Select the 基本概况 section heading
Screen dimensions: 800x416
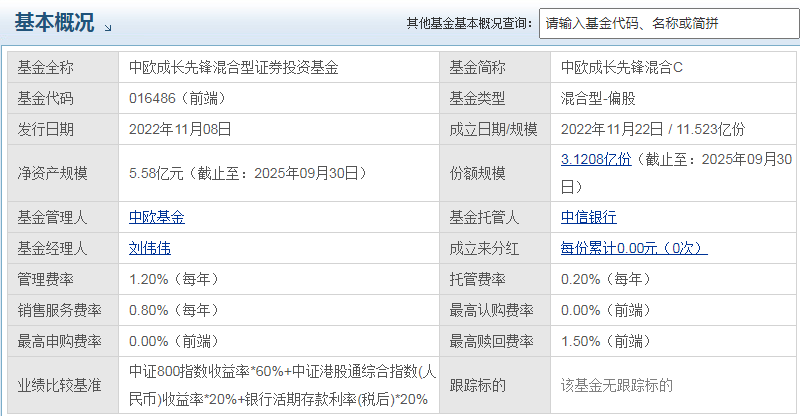click(x=54, y=22)
